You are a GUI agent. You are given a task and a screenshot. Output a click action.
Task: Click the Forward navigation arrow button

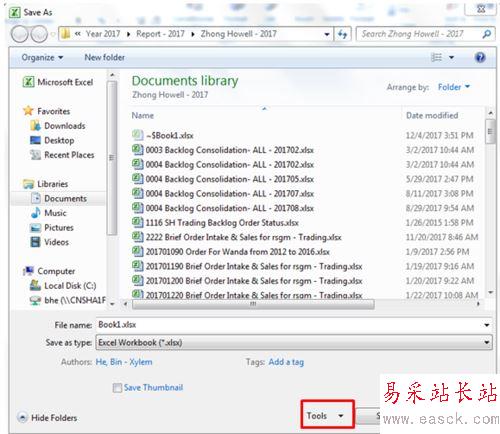39,34
